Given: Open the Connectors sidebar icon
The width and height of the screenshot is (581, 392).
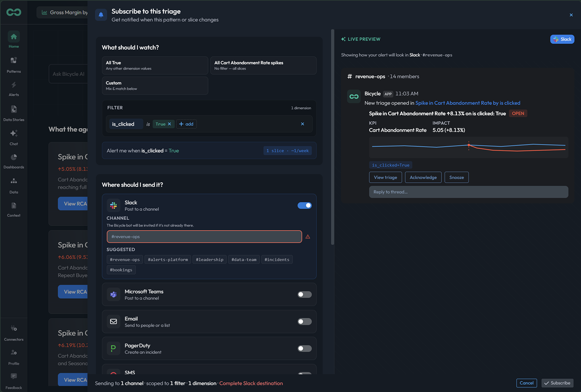Looking at the screenshot, I should [14, 329].
